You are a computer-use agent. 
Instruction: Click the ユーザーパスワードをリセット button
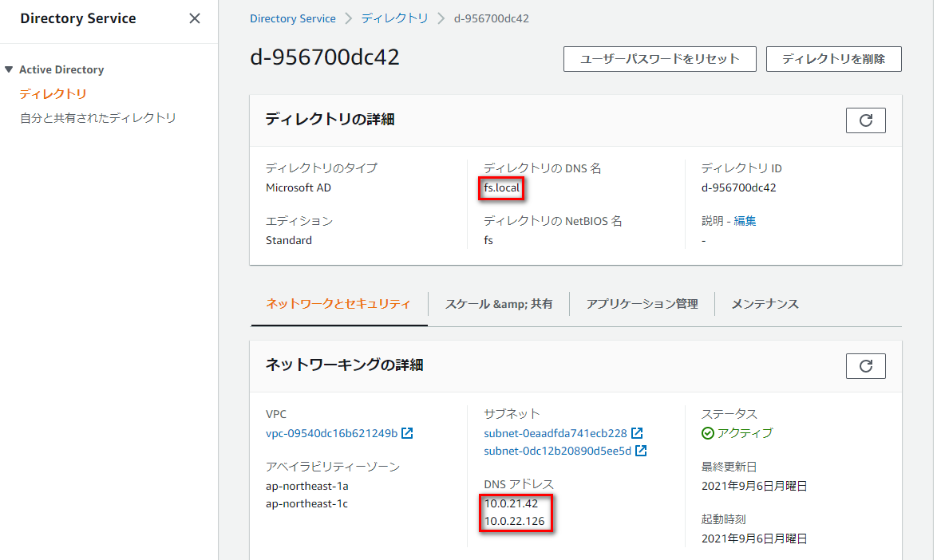pos(659,58)
